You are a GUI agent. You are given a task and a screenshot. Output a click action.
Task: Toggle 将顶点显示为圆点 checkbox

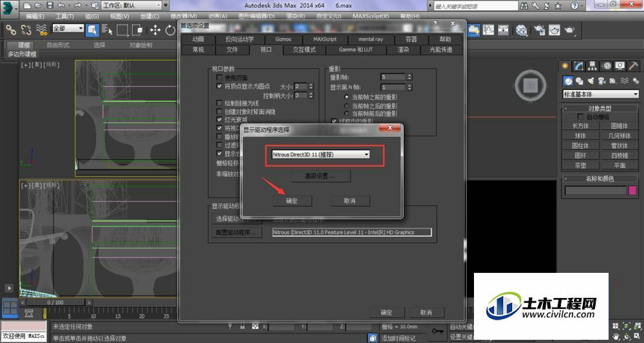220,86
